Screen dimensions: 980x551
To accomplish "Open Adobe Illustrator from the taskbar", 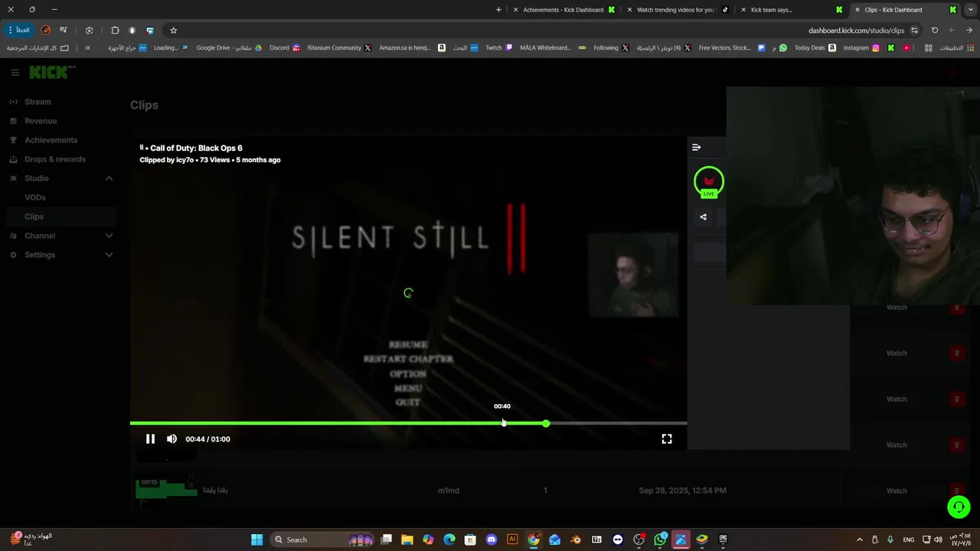I will pyautogui.click(x=512, y=540).
